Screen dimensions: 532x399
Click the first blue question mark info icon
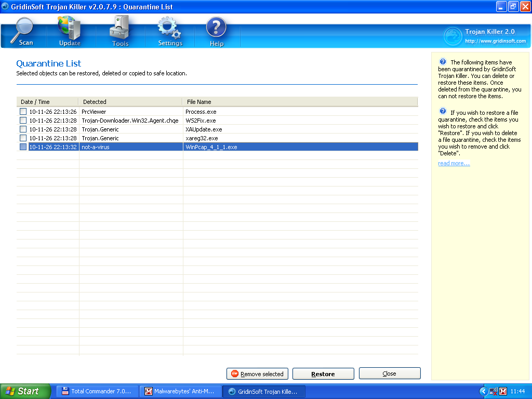click(x=443, y=62)
